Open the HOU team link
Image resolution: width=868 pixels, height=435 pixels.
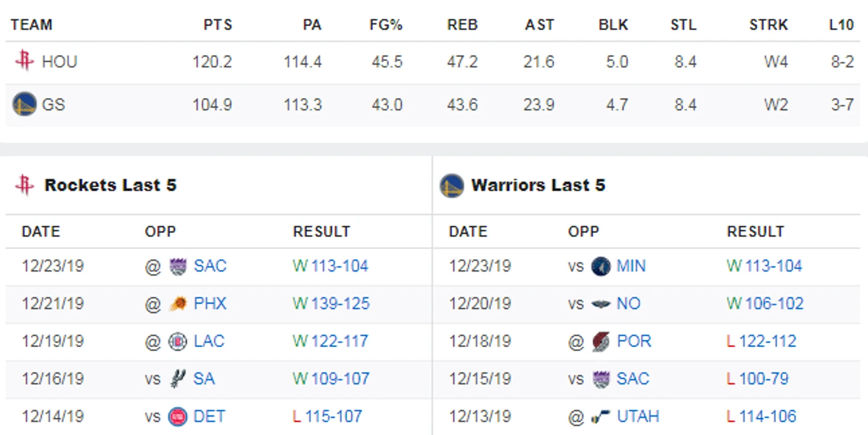tap(59, 62)
